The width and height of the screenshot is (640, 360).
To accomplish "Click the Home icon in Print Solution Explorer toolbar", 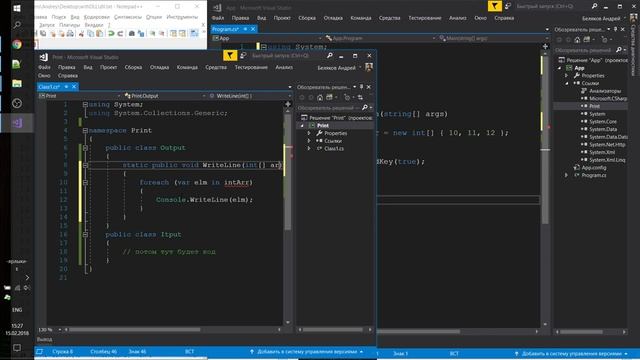I will 320,98.
